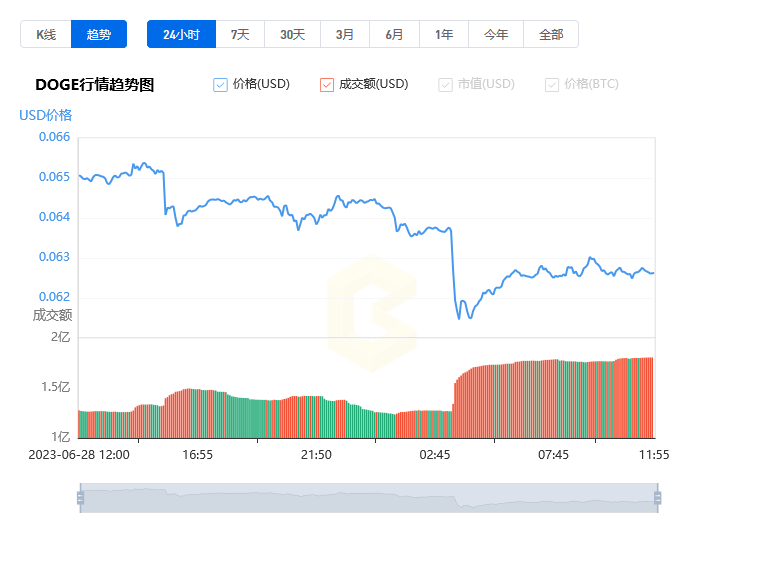
Task: Select the 24小时 time range
Action: point(181,34)
